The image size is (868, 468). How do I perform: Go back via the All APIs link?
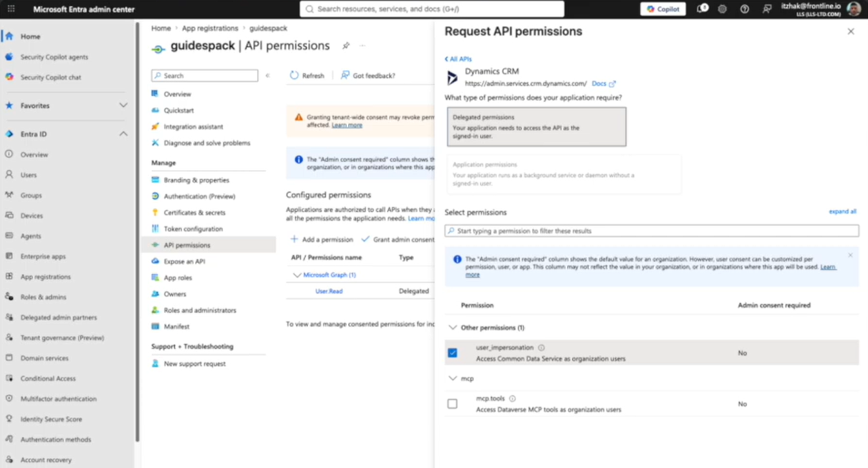[x=458, y=59]
